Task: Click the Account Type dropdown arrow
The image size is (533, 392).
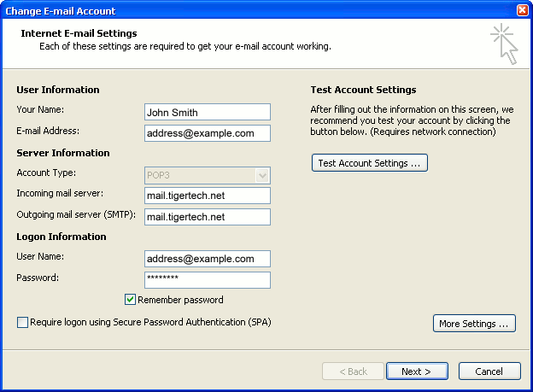Action: pyautogui.click(x=262, y=175)
